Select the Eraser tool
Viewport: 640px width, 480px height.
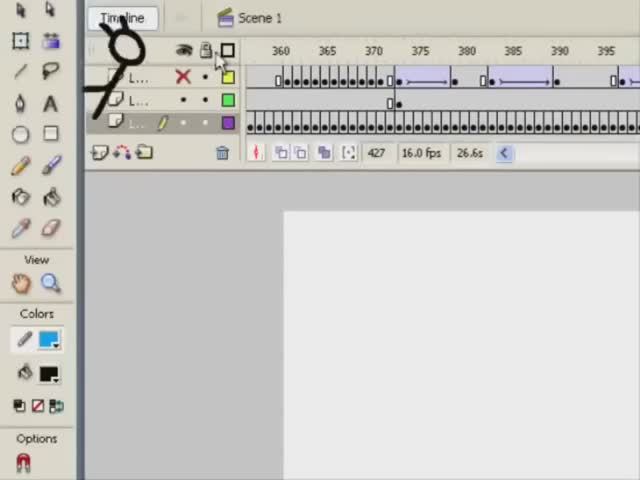click(x=51, y=228)
